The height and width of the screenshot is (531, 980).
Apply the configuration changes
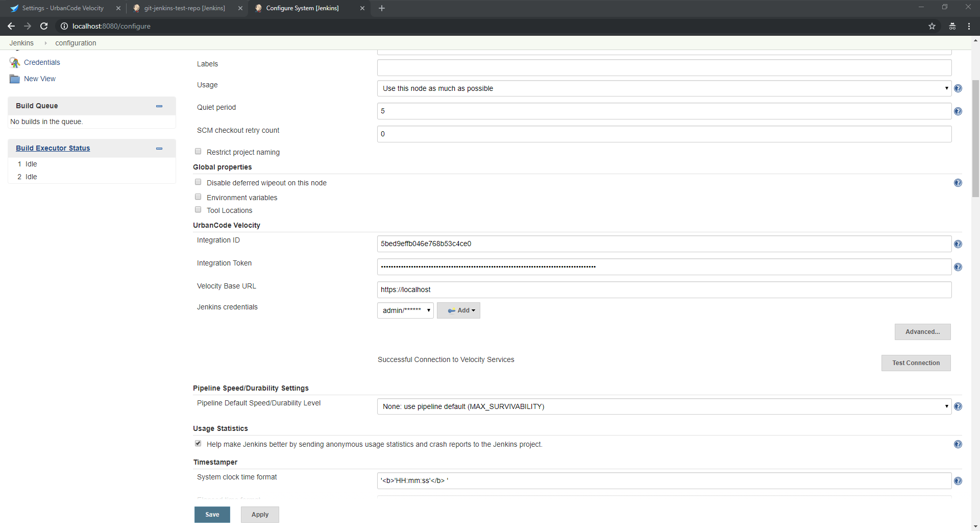(260, 514)
